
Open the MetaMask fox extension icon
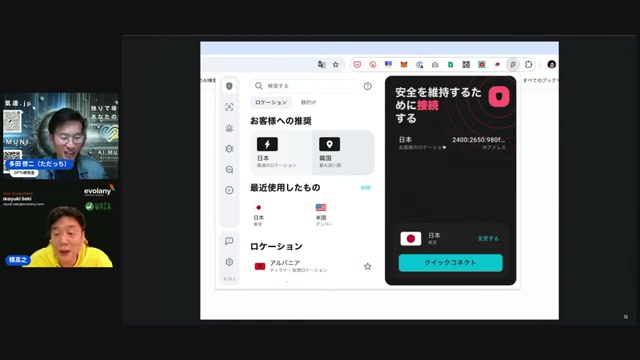coord(404,64)
